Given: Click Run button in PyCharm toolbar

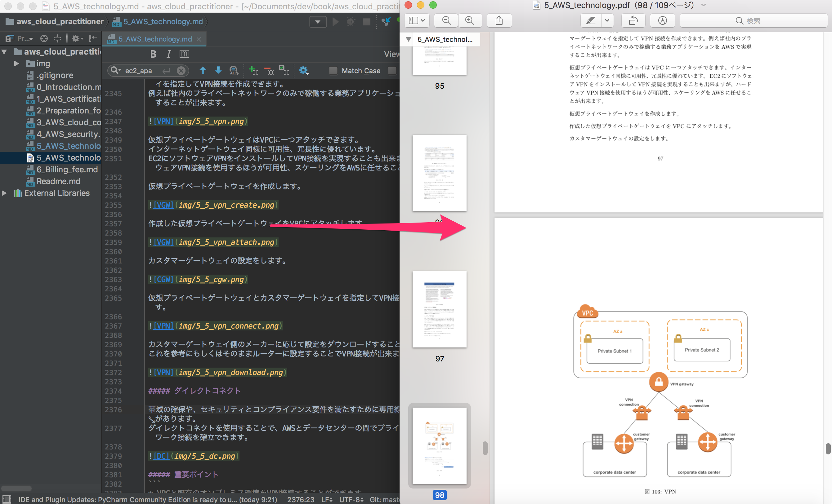Looking at the screenshot, I should coord(336,22).
